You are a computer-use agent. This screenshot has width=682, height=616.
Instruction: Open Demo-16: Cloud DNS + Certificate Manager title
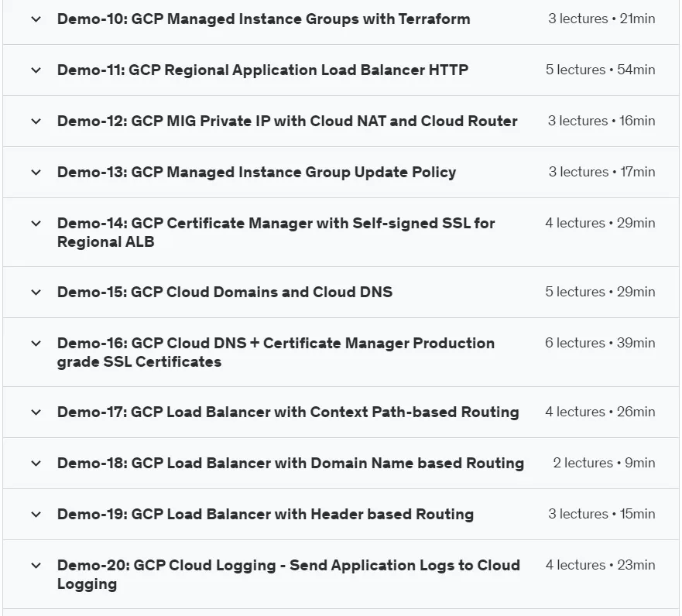[276, 353]
